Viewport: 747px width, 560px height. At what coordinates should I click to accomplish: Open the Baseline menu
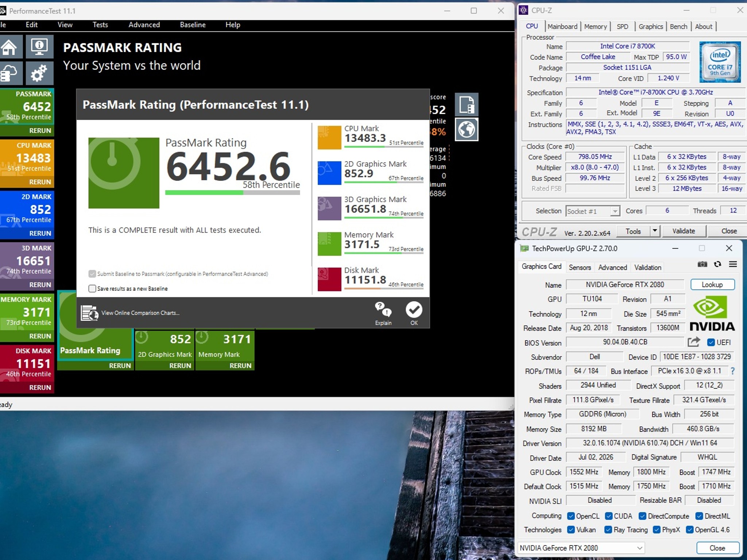point(193,25)
